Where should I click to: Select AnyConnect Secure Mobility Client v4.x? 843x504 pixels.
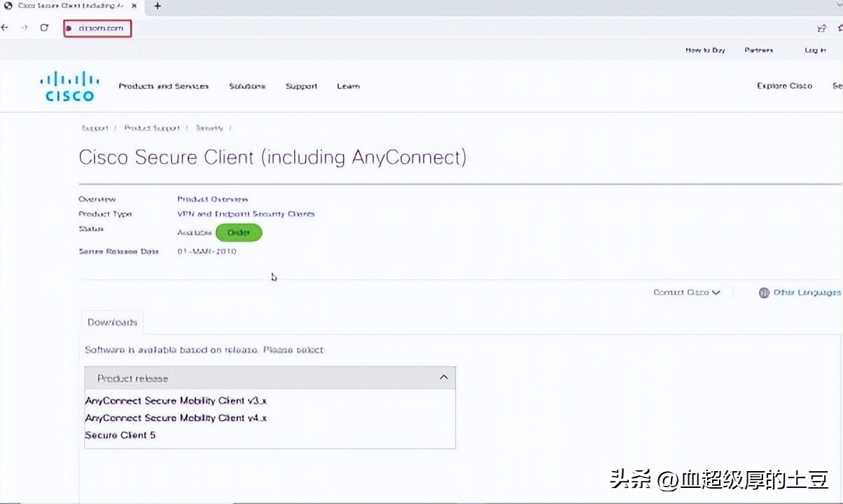point(176,418)
